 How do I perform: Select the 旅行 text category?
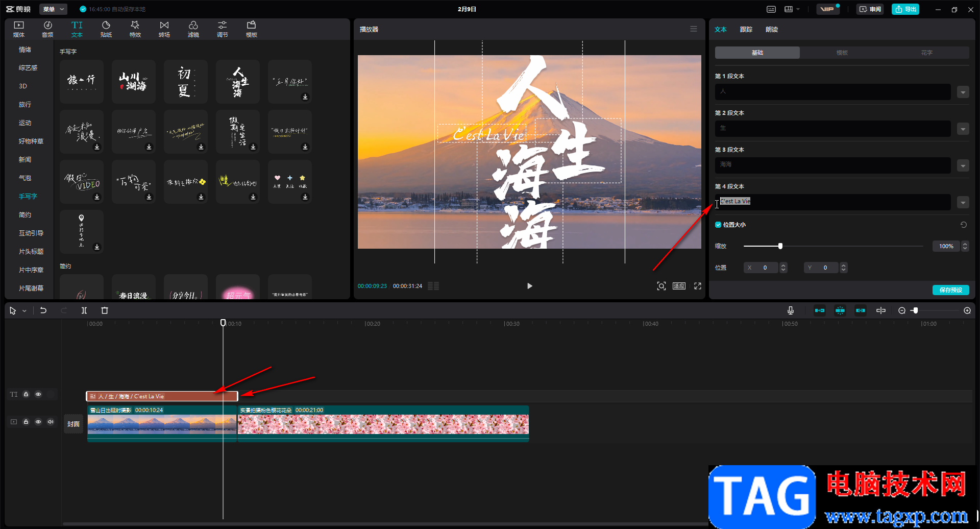pyautogui.click(x=25, y=105)
